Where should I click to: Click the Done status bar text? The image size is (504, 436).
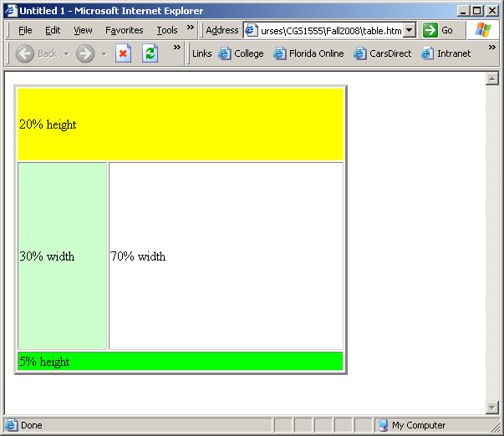(x=32, y=425)
